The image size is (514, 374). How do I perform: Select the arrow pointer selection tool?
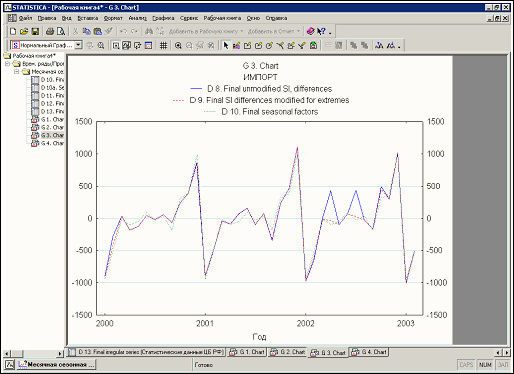(x=226, y=45)
